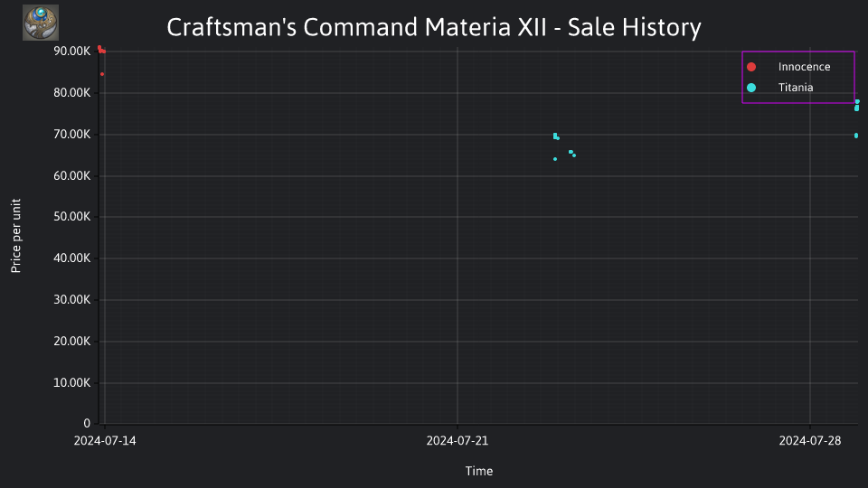This screenshot has width=868, height=488.
Task: Click the Price per unit axis title
Action: (15, 236)
